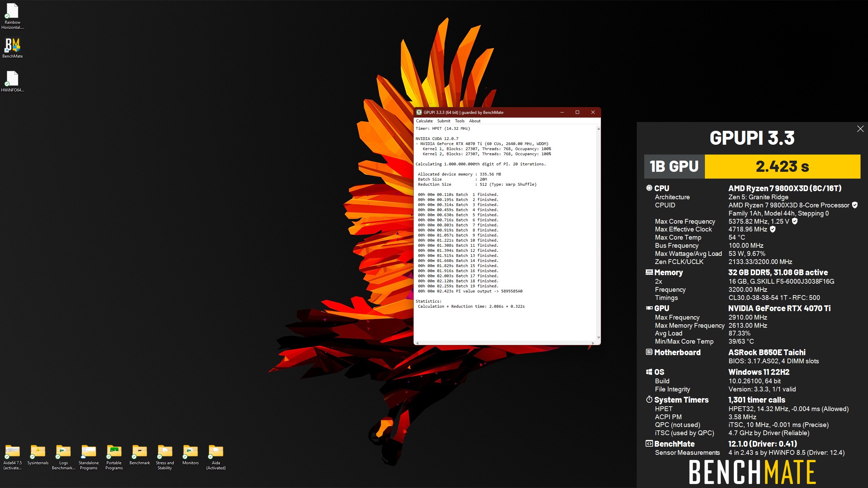The height and width of the screenshot is (488, 868).
Task: Click the GPU Avg Load 87.33% value
Action: 739,333
